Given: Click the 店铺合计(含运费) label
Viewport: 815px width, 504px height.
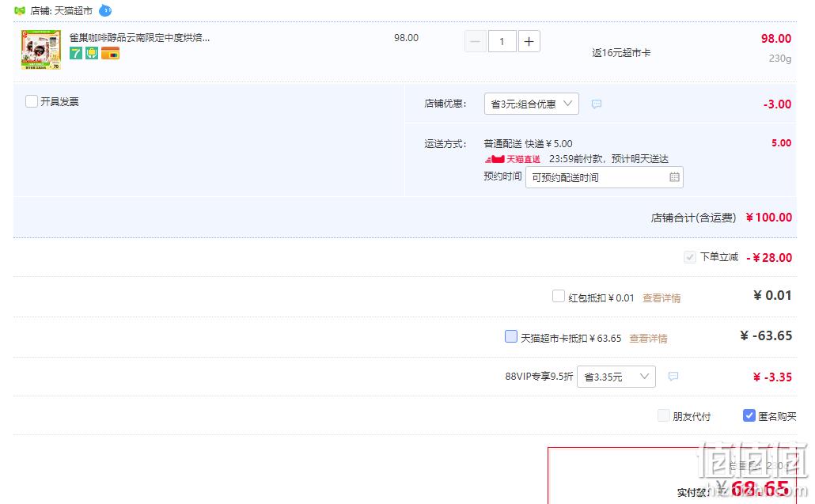Looking at the screenshot, I should point(693,218).
